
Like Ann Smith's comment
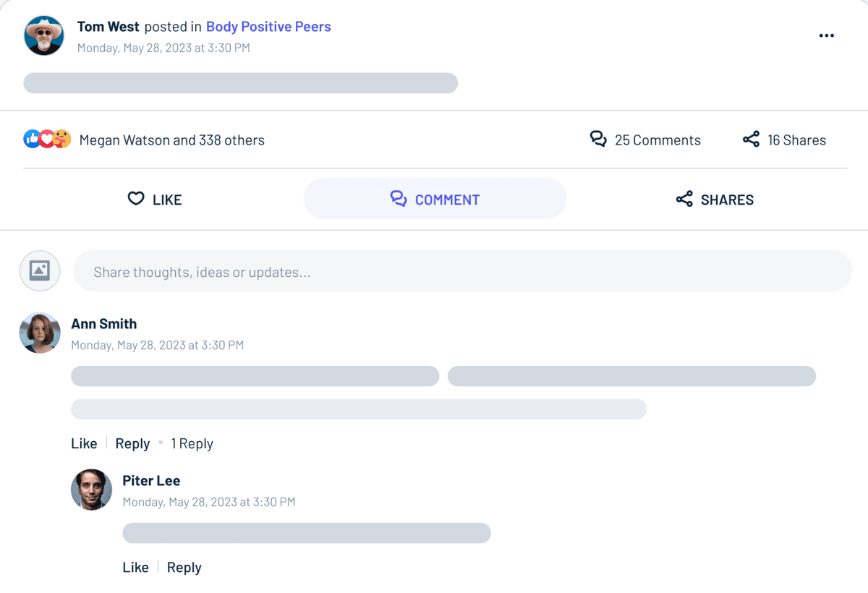point(84,443)
